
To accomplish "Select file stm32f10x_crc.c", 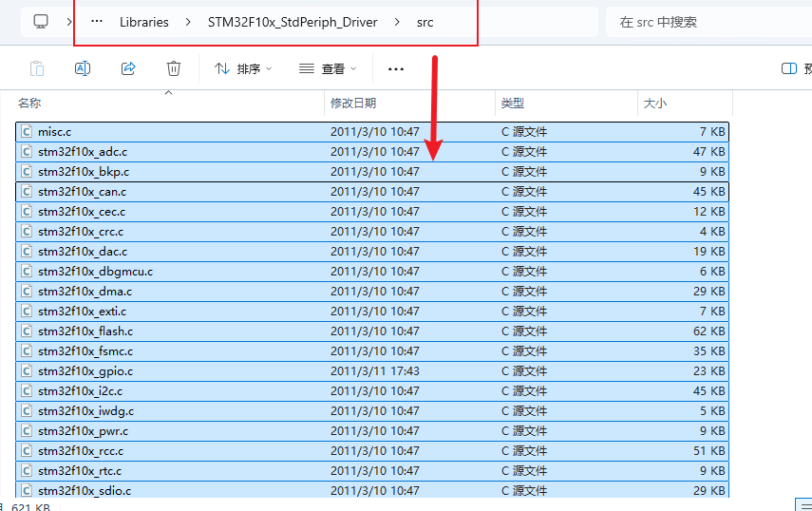I will point(372,232).
